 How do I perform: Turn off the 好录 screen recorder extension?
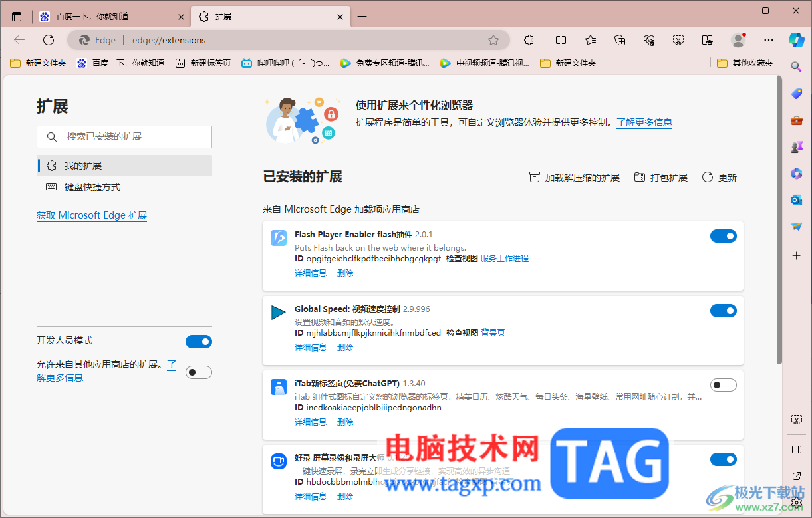(x=724, y=459)
